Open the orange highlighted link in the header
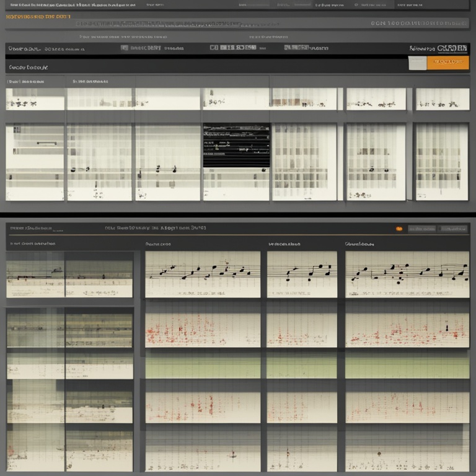 [37, 16]
